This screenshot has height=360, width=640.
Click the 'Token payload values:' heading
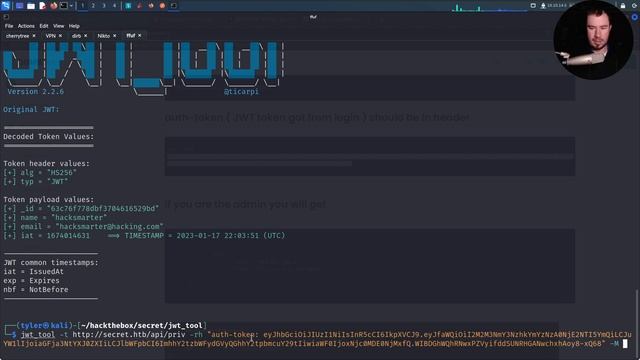click(49, 200)
